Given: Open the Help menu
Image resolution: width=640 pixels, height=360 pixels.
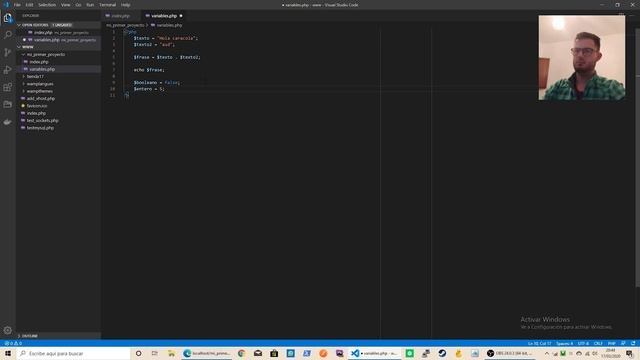Looking at the screenshot, I should coord(125,5).
